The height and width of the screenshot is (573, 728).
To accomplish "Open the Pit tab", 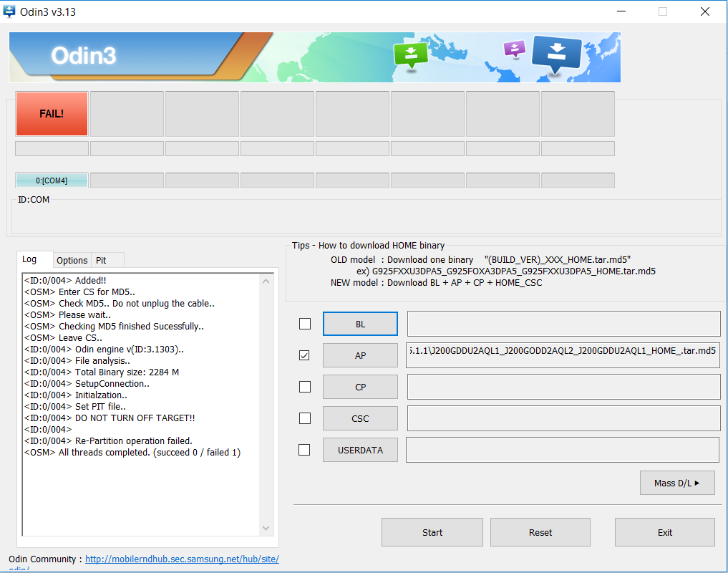I will tap(101, 260).
